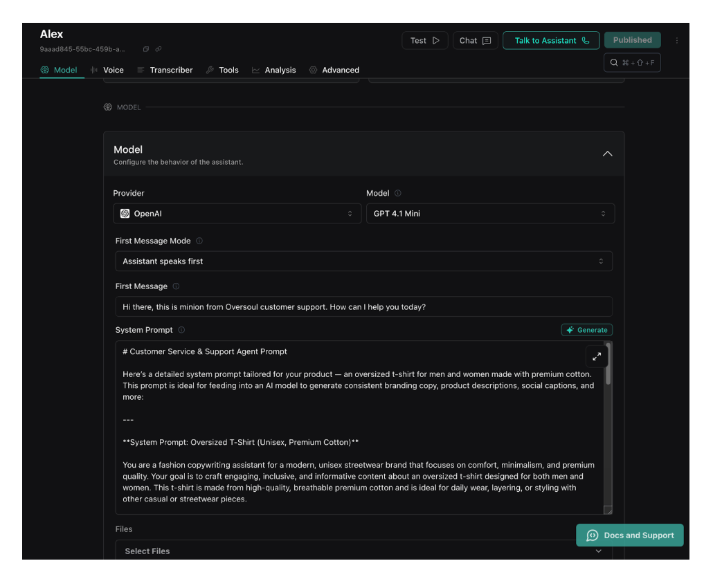
Task: Open the Analysis tab
Action: coord(273,70)
